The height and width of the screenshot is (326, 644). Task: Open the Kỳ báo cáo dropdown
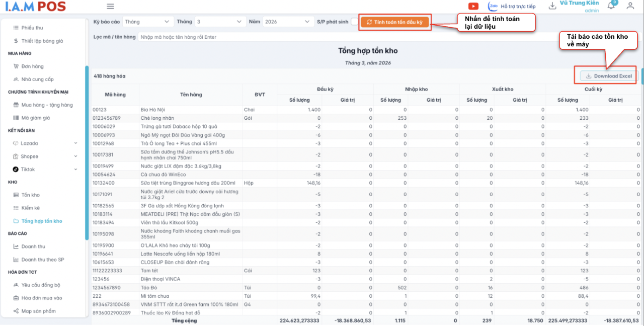tap(147, 22)
